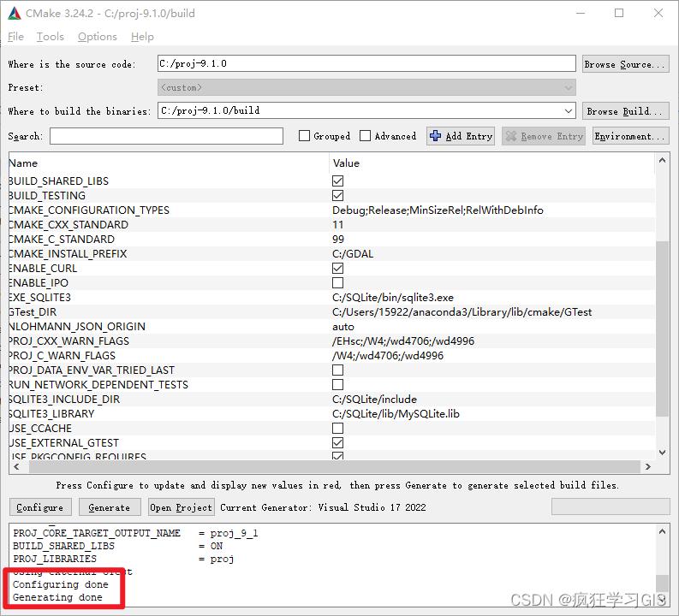The image size is (679, 616).
Task: Open the disabled Preset custom dropdown
Action: click(x=366, y=87)
